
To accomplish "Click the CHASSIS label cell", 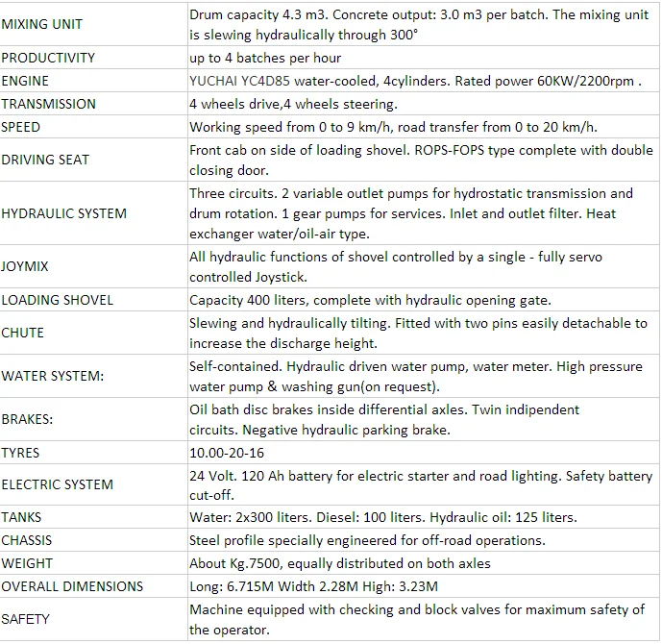I will 27,540.
